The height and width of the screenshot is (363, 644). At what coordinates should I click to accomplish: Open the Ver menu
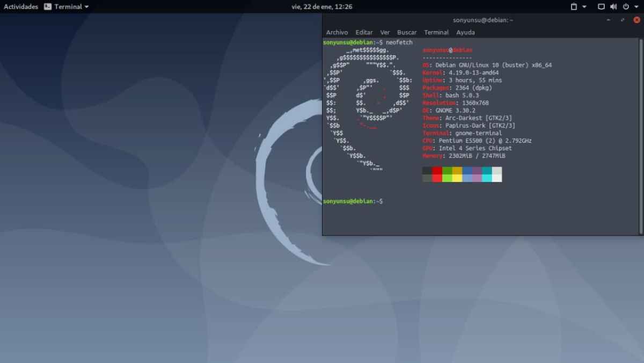pyautogui.click(x=385, y=32)
